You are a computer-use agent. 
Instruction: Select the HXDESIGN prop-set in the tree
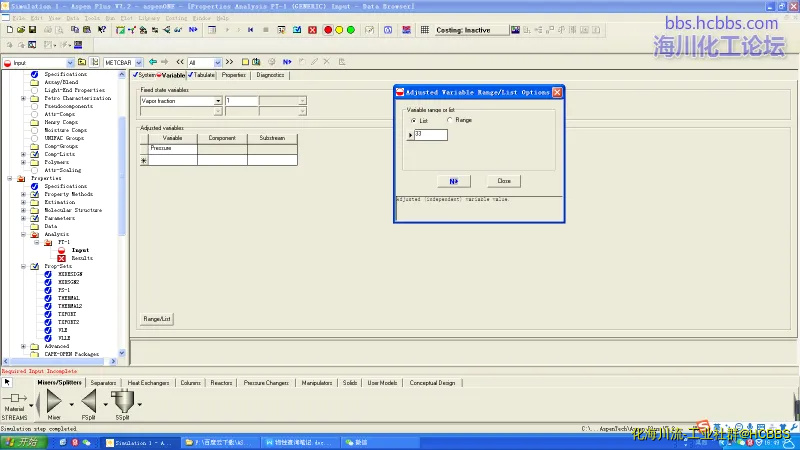click(70, 274)
